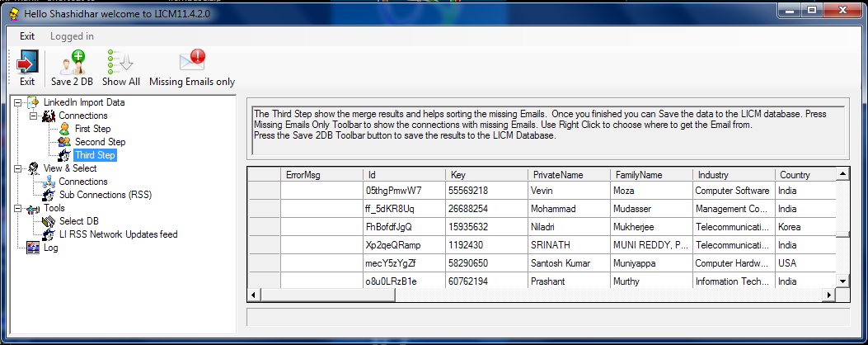Click the LinkedIn Import Data folder icon

[x=34, y=102]
